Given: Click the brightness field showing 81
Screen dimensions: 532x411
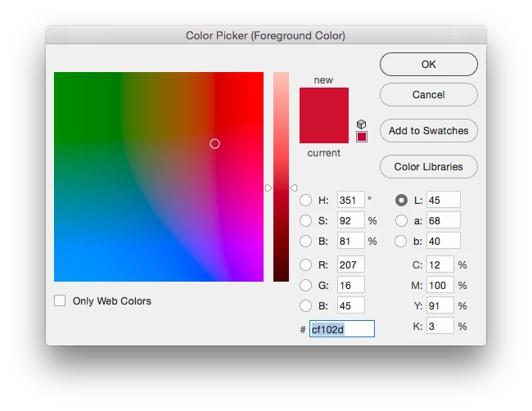Looking at the screenshot, I should (351, 241).
